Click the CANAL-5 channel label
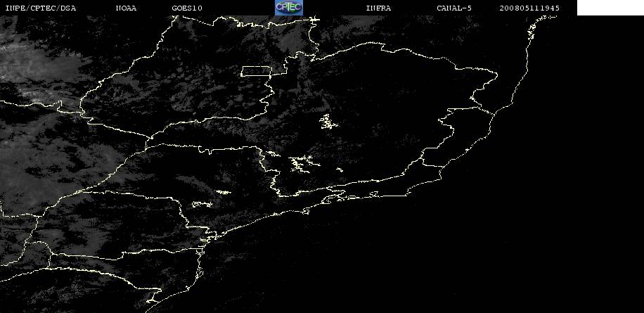This screenshot has width=644, height=313. (x=454, y=8)
